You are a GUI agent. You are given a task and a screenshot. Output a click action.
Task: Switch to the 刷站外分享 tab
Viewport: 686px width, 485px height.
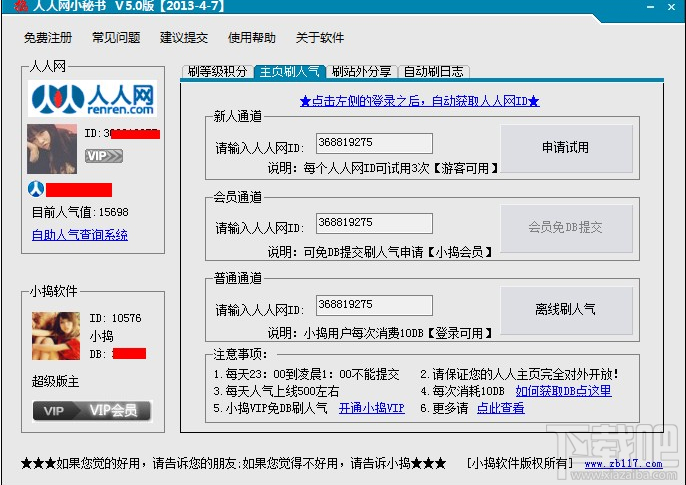pyautogui.click(x=361, y=72)
